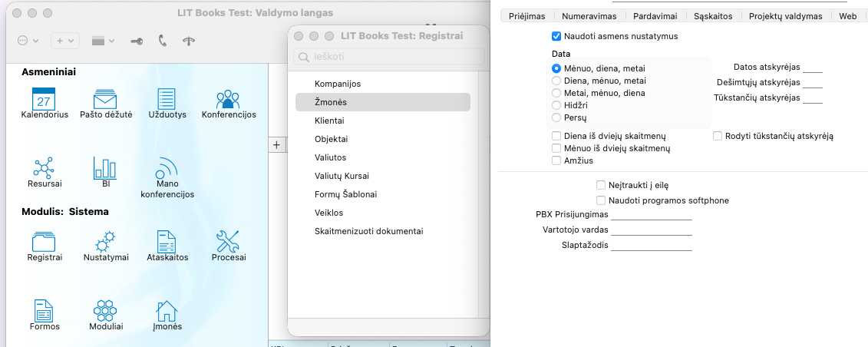Open the Moduliai modules icon

[104, 311]
